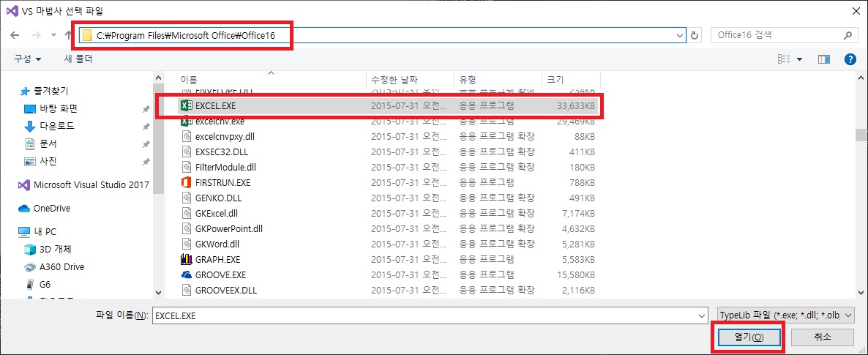Select GKWord.dll in the list
Screen dimensions: 868x355
coord(217,244)
